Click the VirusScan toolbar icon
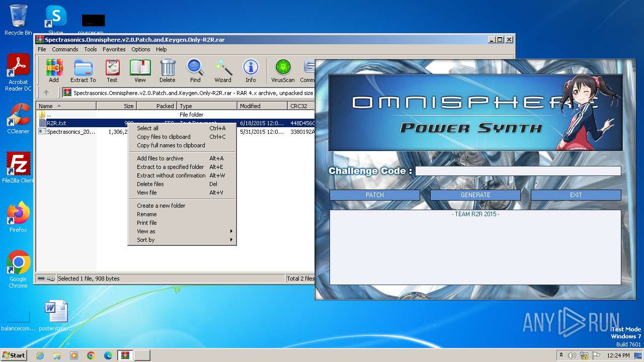Image resolution: width=644 pixels, height=362 pixels. (283, 70)
